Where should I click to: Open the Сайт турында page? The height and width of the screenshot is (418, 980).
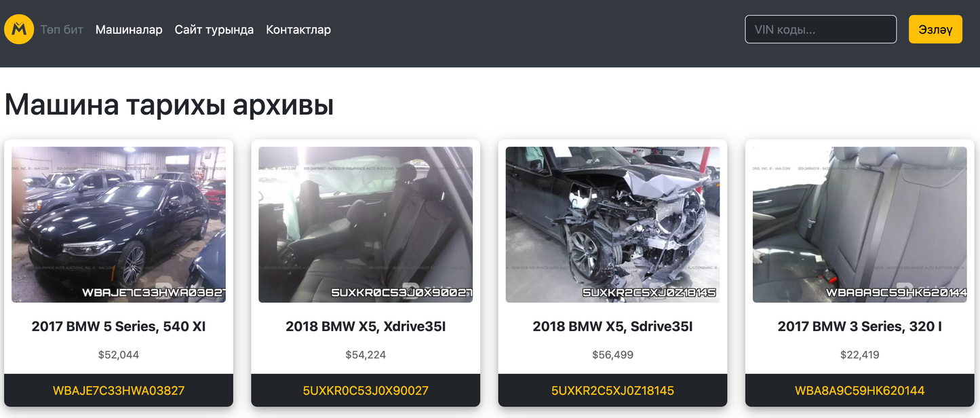pos(214,30)
